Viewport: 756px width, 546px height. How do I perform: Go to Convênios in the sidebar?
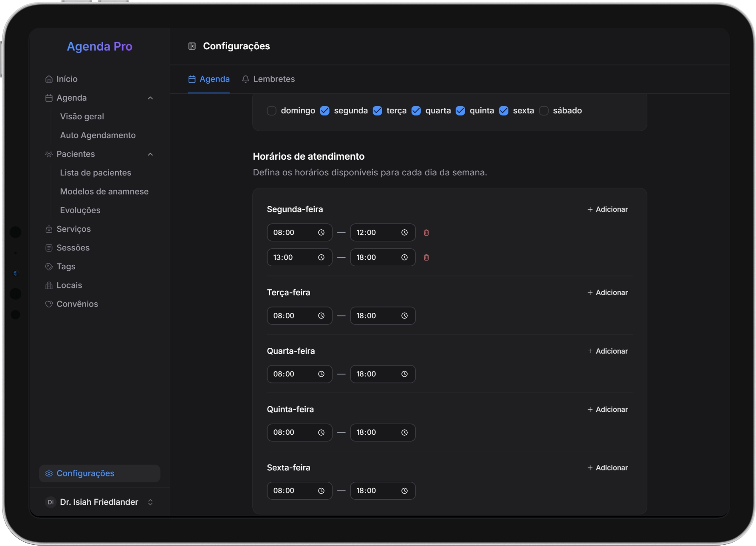point(77,304)
